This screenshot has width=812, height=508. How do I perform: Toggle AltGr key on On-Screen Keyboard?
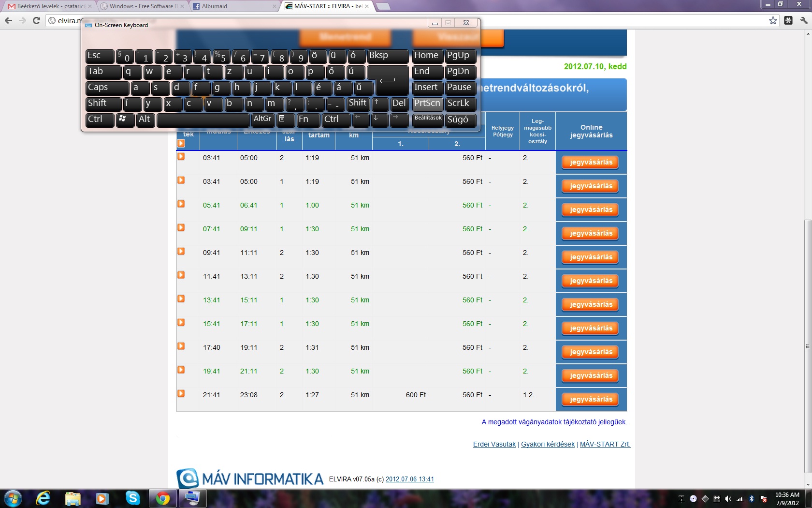coord(262,120)
